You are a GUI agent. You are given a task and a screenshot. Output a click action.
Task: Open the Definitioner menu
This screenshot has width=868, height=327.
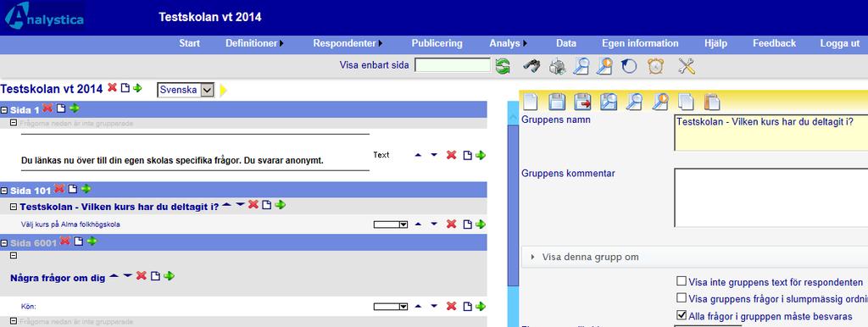(254, 43)
